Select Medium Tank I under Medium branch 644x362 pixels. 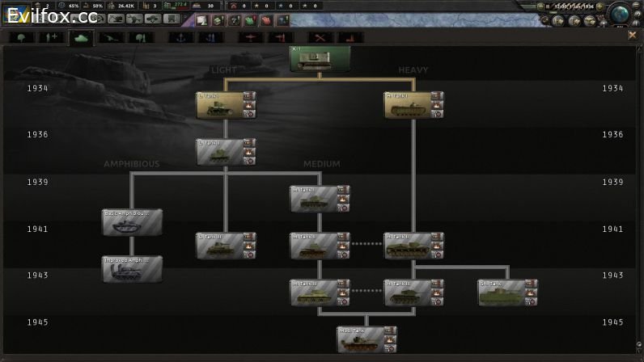pos(313,199)
